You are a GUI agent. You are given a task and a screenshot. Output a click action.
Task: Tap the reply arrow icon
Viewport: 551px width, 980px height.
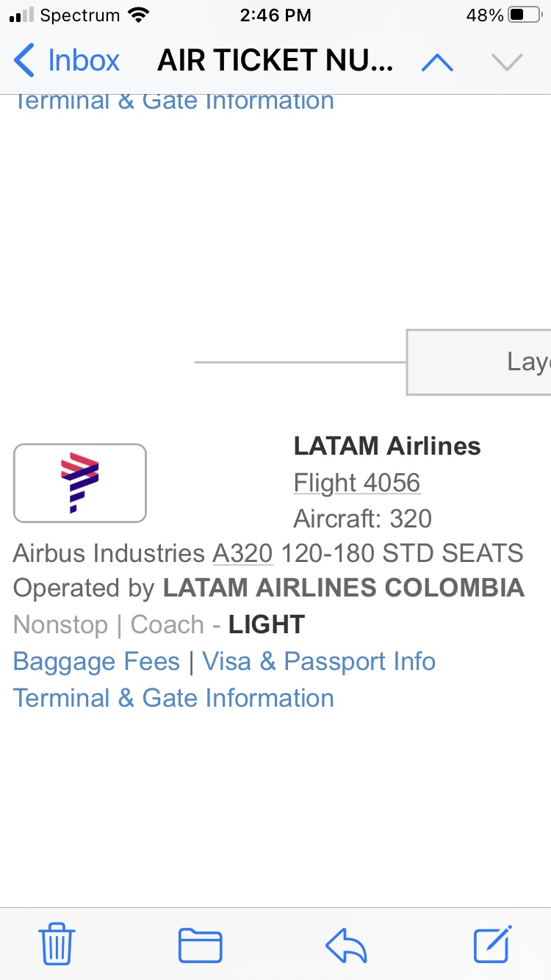pos(346,945)
